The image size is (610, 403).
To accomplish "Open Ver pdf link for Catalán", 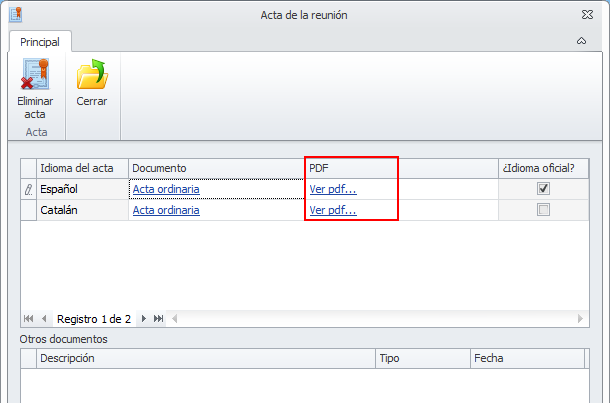I will (x=333, y=210).
